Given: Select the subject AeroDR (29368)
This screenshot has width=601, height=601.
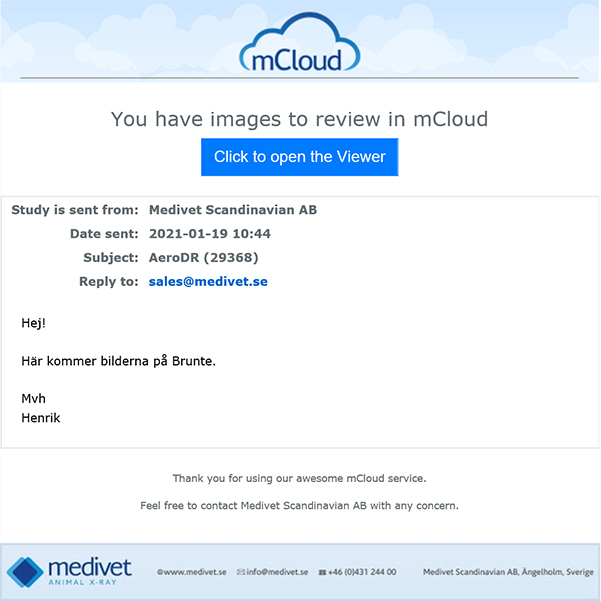Looking at the screenshot, I should (205, 258).
